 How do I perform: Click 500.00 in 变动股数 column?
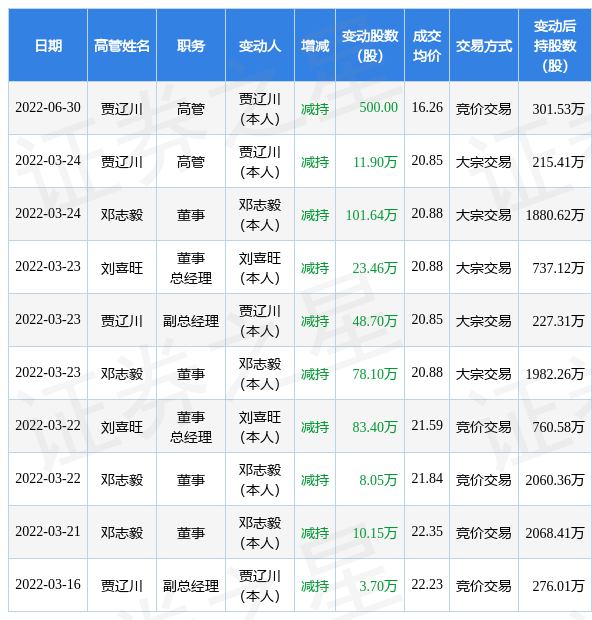pos(378,108)
